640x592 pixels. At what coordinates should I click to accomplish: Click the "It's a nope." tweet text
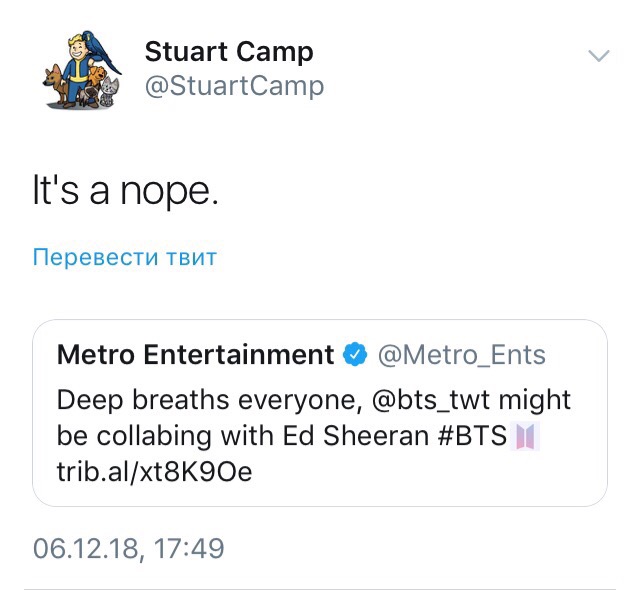point(125,191)
